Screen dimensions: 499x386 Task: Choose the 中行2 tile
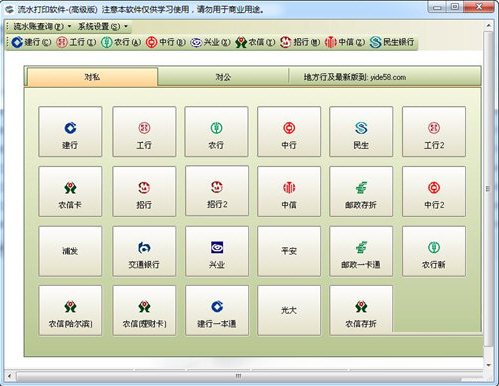(434, 191)
